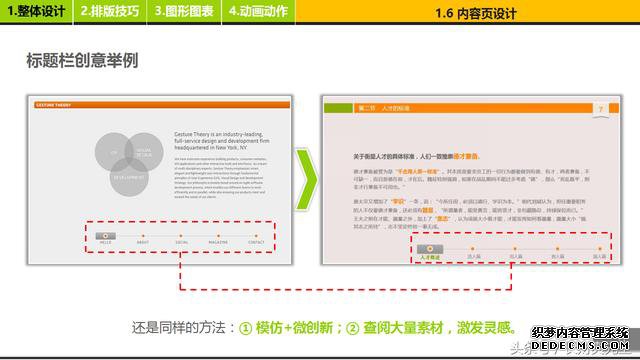Select the 3.图形图表 tab
640x360 pixels.
[184, 11]
